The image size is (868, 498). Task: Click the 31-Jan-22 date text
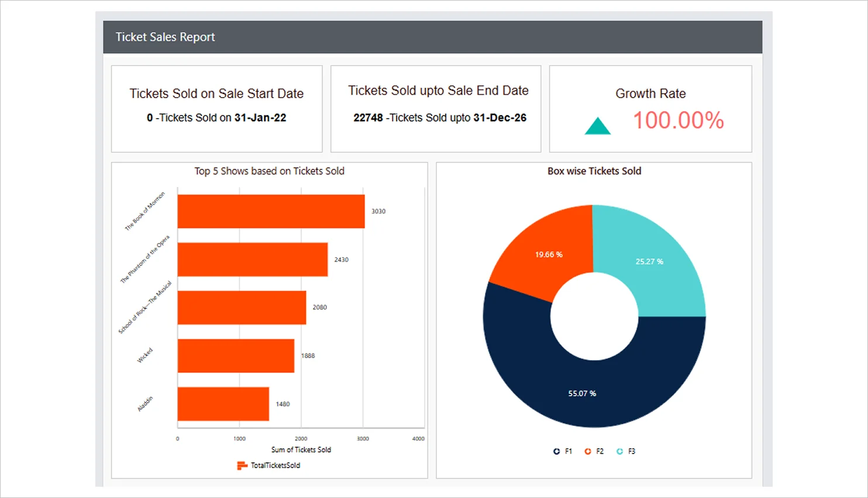pyautogui.click(x=260, y=117)
